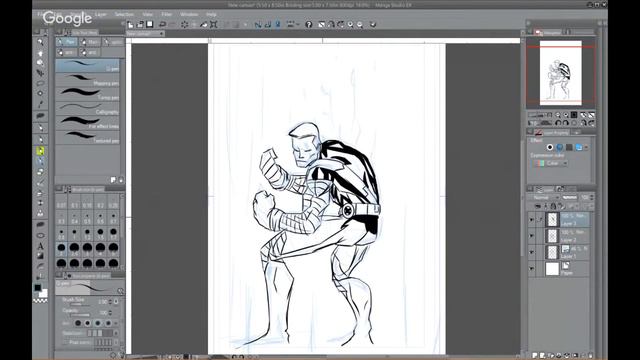This screenshot has width=640, height=360.
Task: Choose the Textured pen brush preset
Action: click(87, 137)
